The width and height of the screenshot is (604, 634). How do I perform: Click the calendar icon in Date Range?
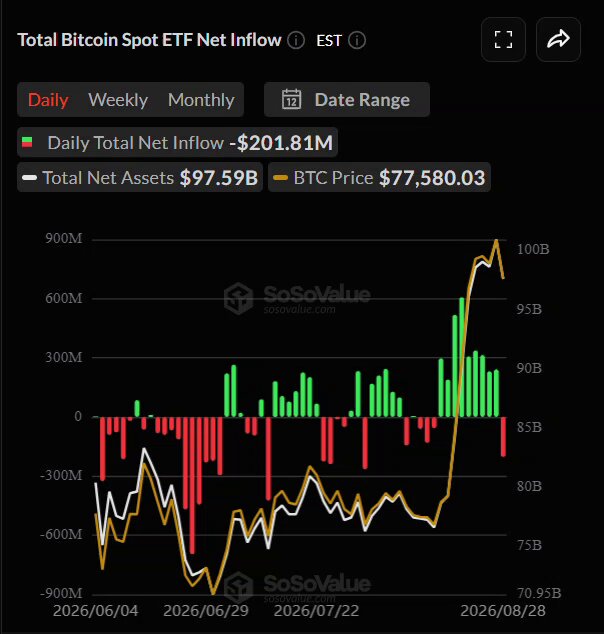point(291,99)
